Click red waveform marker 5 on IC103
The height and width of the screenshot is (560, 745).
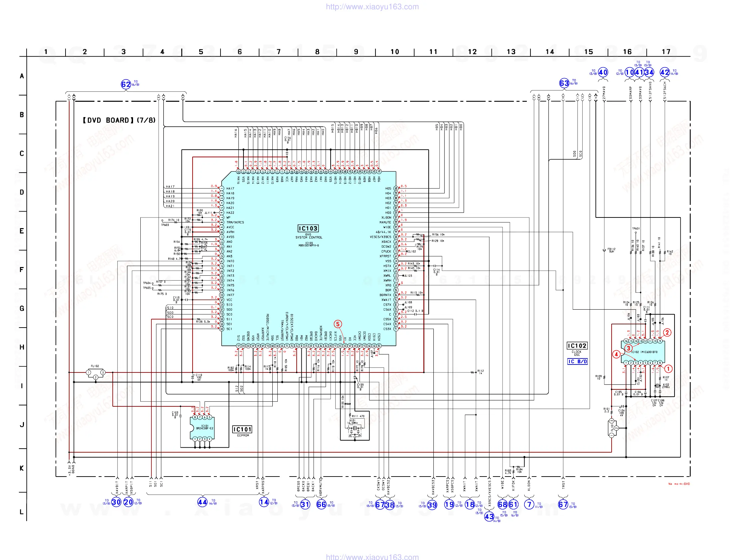(x=338, y=324)
